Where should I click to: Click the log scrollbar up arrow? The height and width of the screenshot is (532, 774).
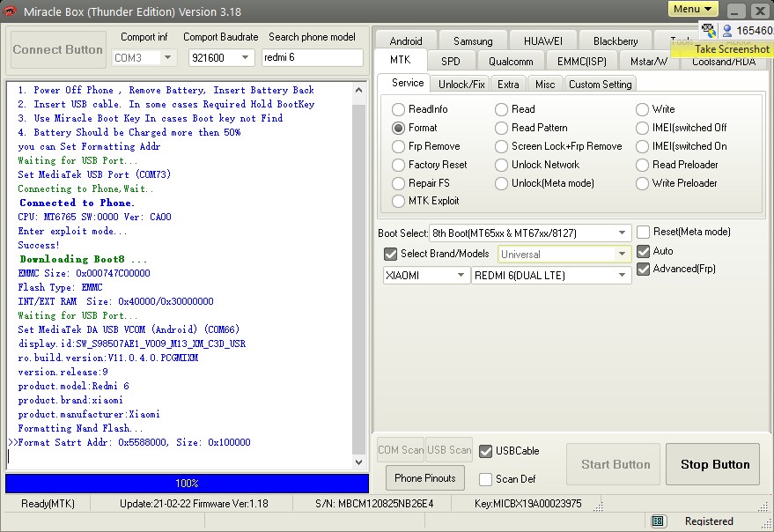click(359, 91)
